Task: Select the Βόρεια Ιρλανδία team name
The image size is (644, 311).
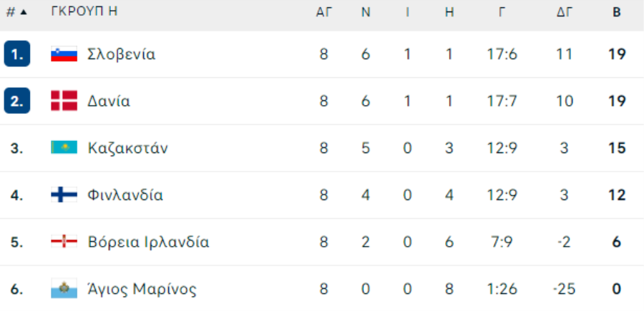Action: pos(148,242)
